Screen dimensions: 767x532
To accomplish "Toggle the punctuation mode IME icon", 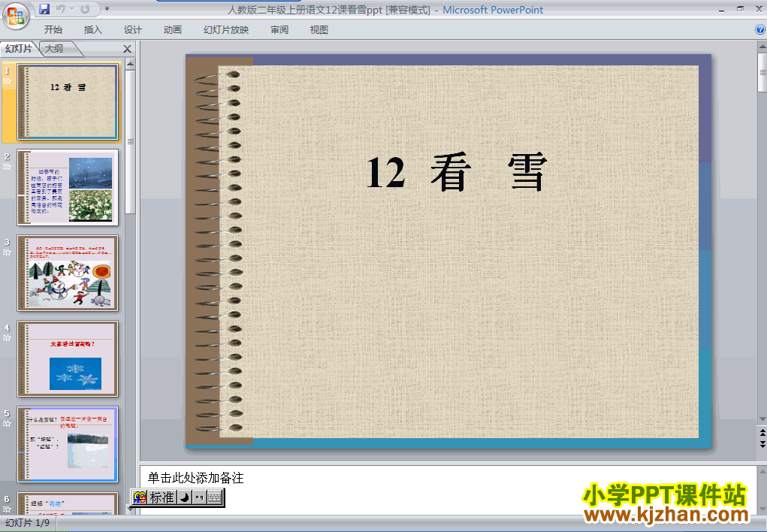I will [x=199, y=497].
